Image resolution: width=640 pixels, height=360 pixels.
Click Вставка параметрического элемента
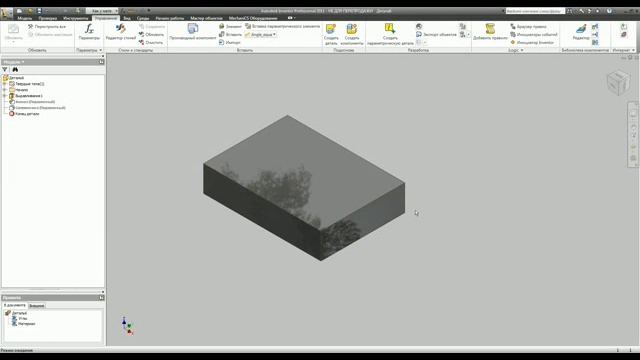(282, 26)
